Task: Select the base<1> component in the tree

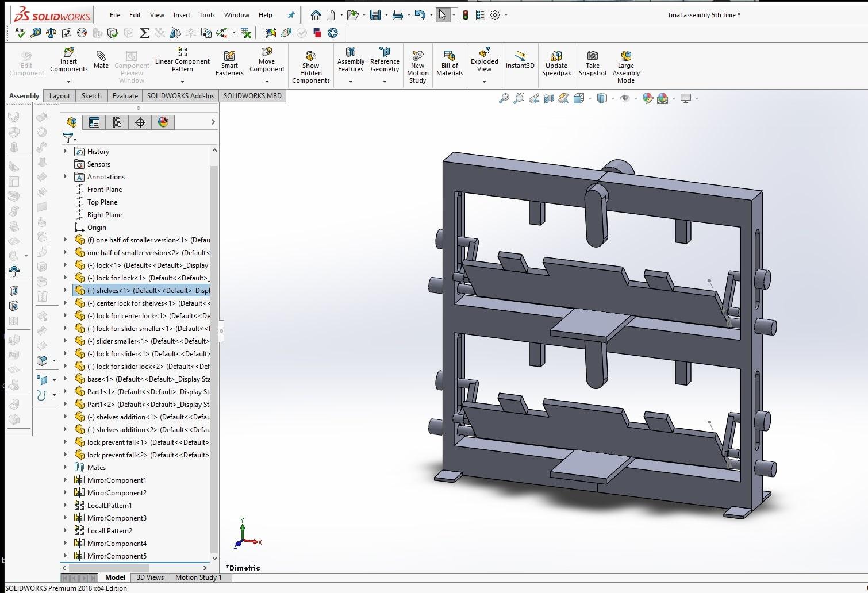Action: pos(115,379)
